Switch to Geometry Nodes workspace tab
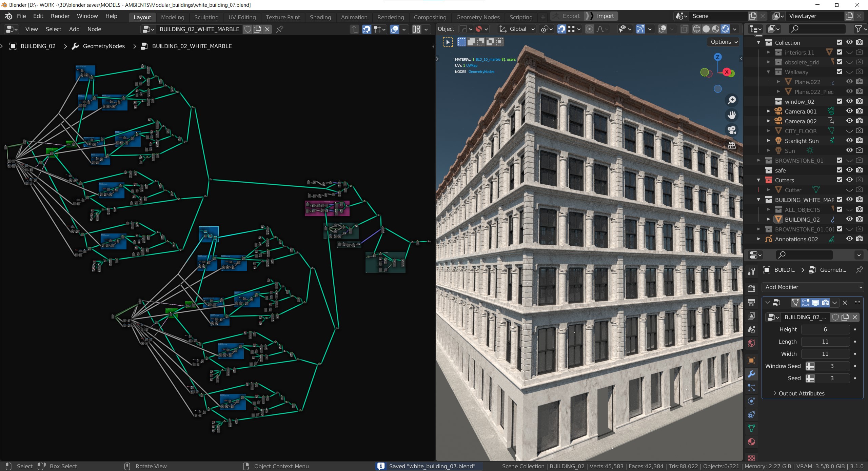This screenshot has height=471, width=868. 478,17
